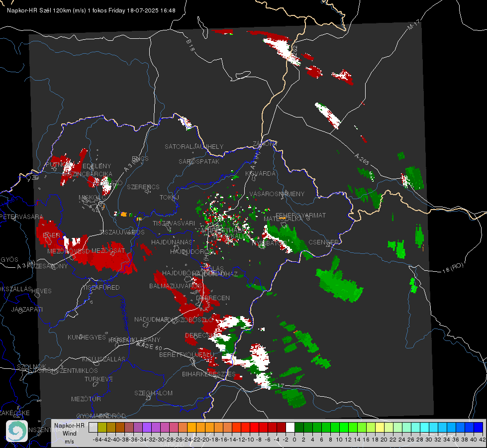The width and height of the screenshot is (487, 448).
Task: Click the A-265 road label
Action: click(x=362, y=159)
